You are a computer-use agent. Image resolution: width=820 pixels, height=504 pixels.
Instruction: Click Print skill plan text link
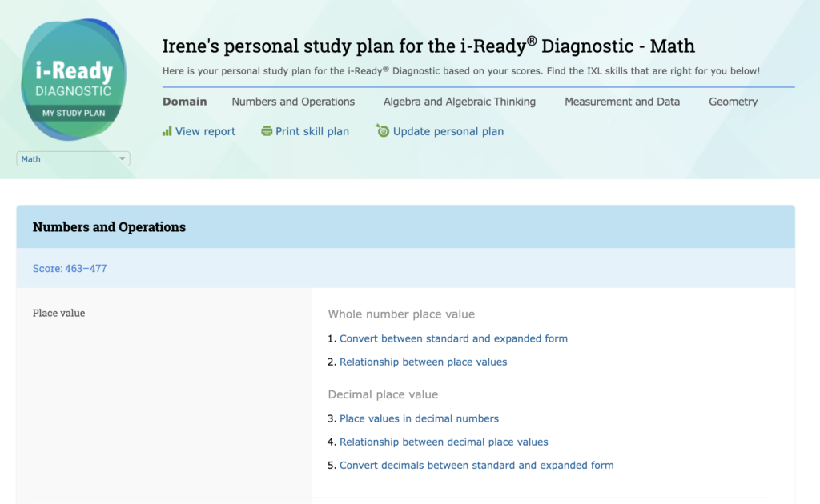312,131
